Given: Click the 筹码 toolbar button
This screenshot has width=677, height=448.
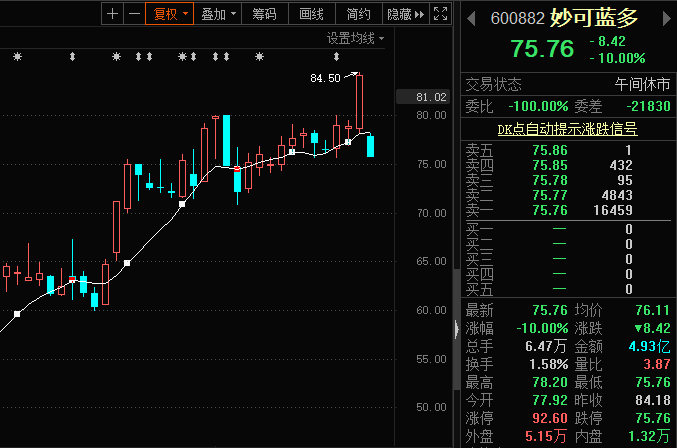Looking at the screenshot, I should click(x=264, y=14).
